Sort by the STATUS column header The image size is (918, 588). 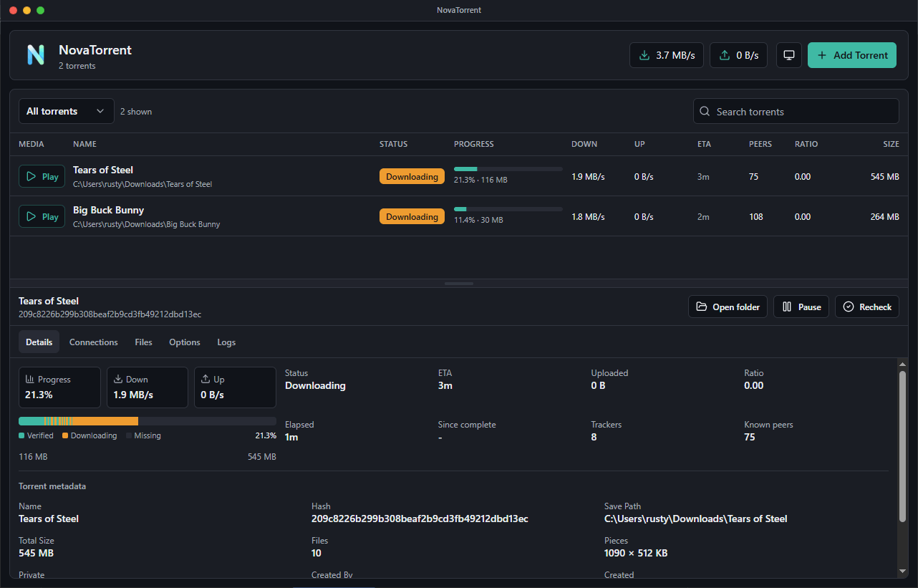click(393, 144)
